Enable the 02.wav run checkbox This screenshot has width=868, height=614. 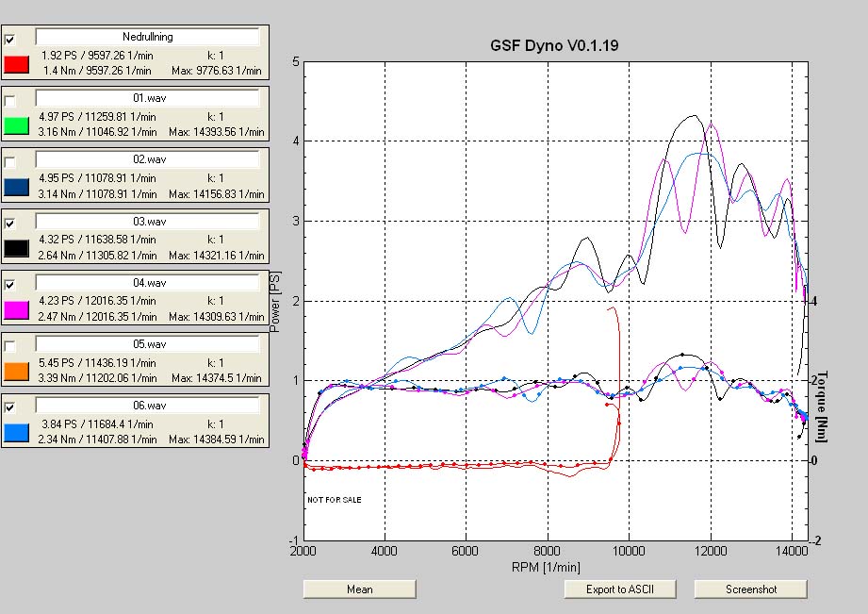point(10,162)
